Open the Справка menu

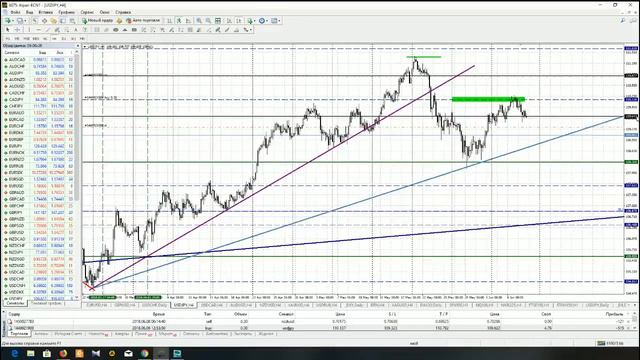123,12
